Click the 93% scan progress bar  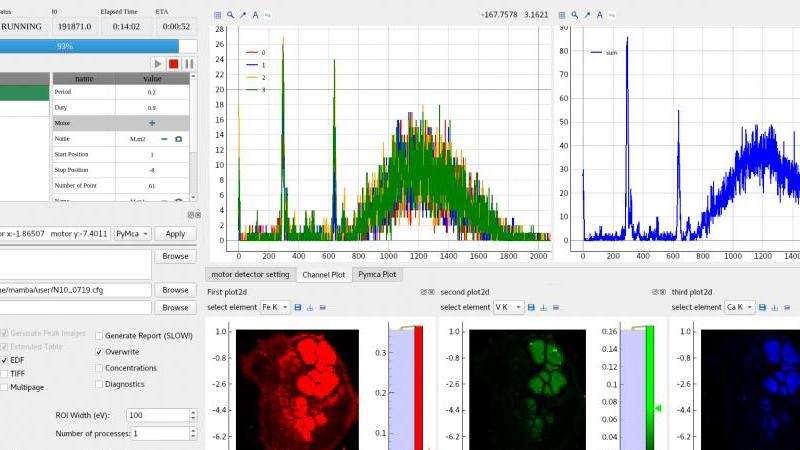tap(98, 46)
